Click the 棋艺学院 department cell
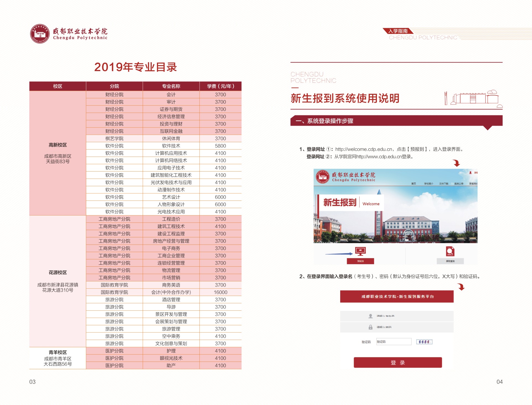This screenshot has height=405, width=532. point(114,138)
